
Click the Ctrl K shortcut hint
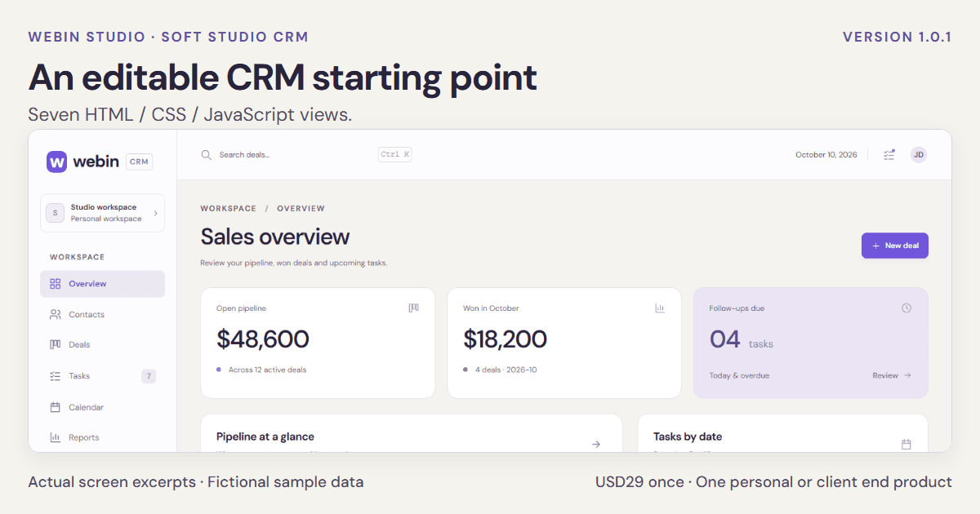(395, 154)
